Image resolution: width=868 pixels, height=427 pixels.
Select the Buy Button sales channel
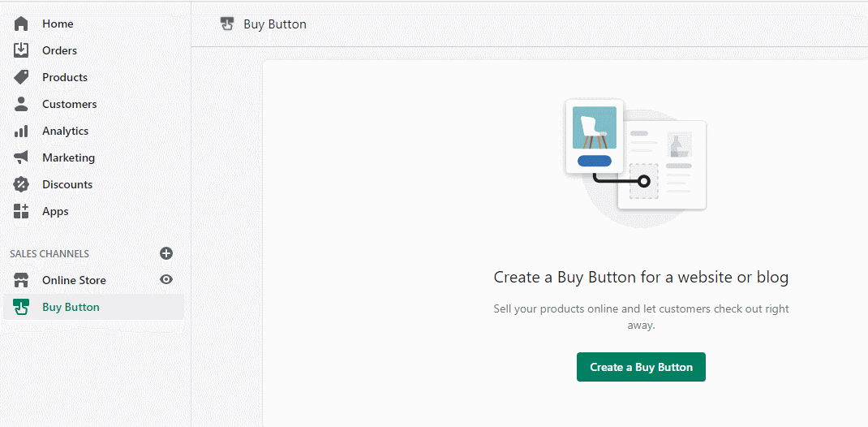coord(71,307)
